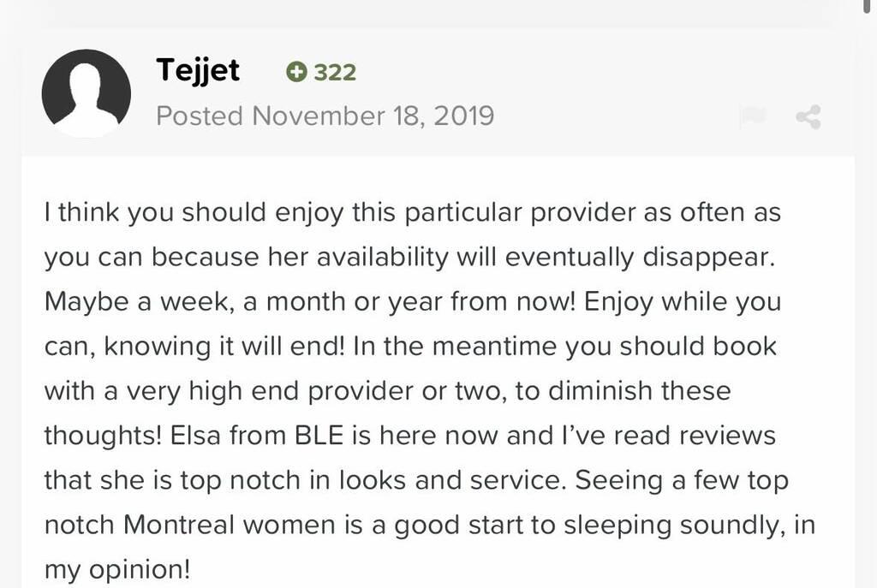The image size is (877, 588).
Task: Open the November 18, 2019 post timestamp
Action: tap(373, 116)
